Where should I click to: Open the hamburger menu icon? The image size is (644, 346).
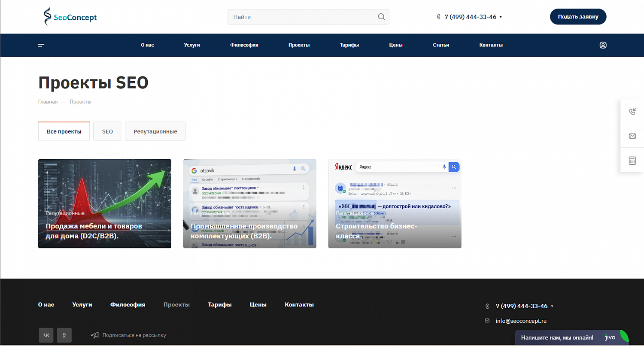click(41, 45)
